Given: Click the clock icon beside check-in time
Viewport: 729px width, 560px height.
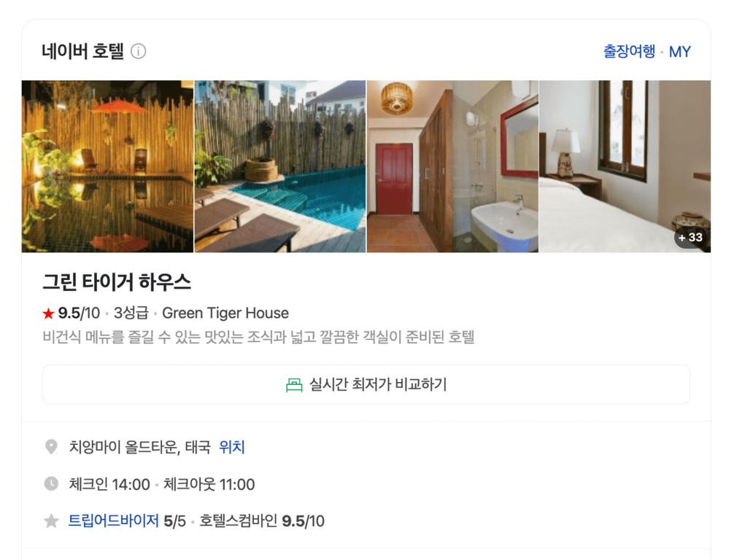Looking at the screenshot, I should point(51,483).
